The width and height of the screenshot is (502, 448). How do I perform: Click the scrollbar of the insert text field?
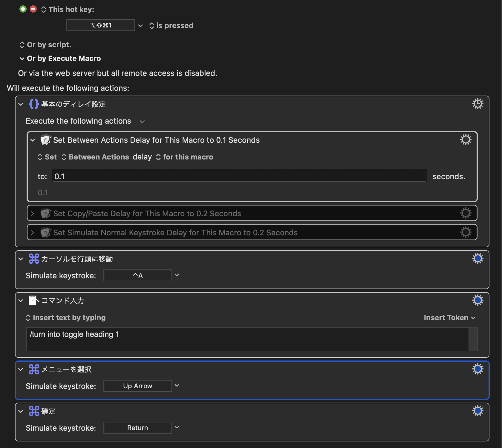click(x=473, y=339)
